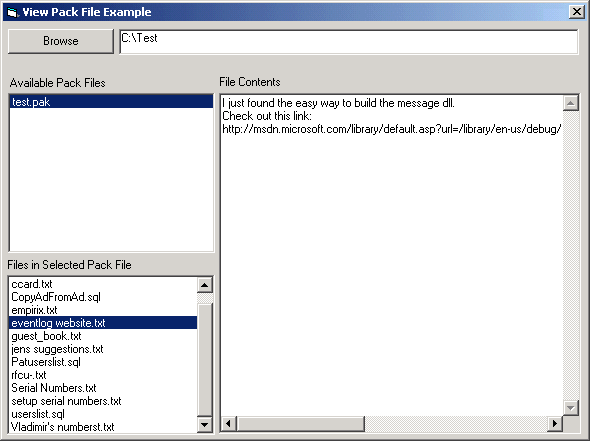The width and height of the screenshot is (590, 441).
Task: Click File Contents scroll down arrow
Action: coord(570,408)
